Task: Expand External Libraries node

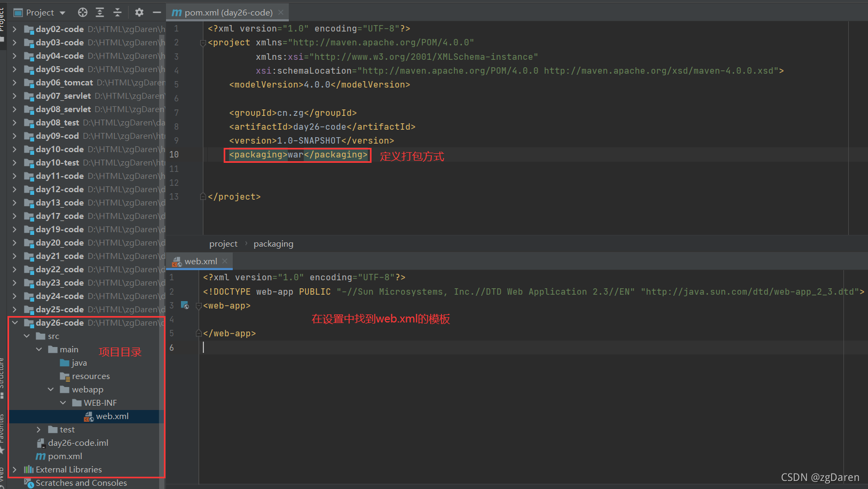Action: [14, 470]
